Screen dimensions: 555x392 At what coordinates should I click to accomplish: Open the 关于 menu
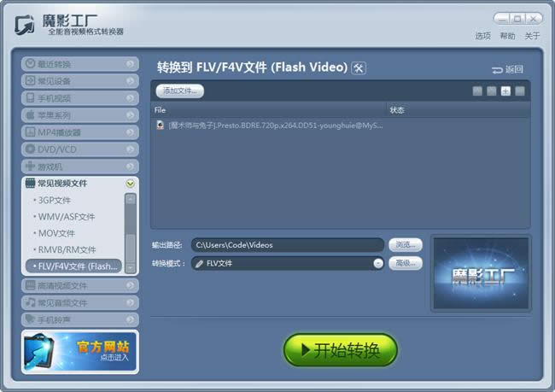coord(532,36)
